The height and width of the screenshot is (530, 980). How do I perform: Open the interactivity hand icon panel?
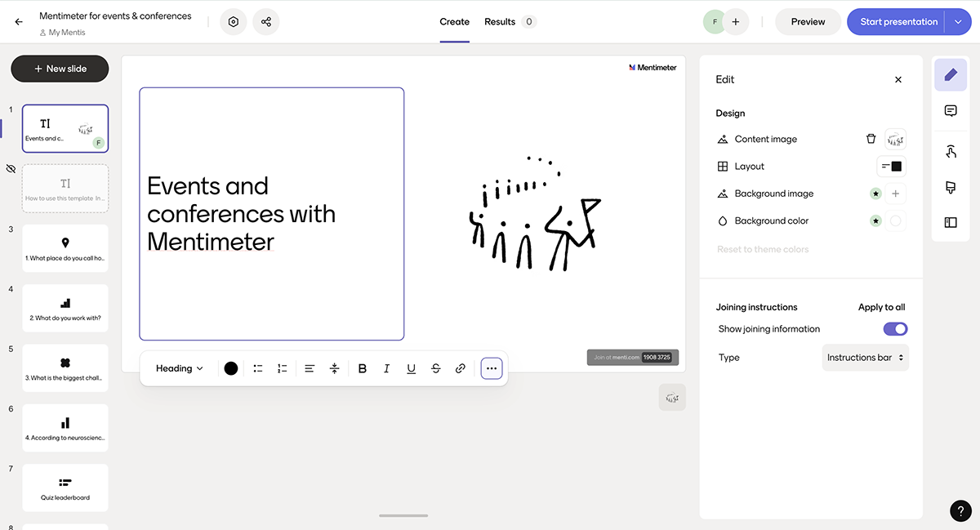click(951, 151)
